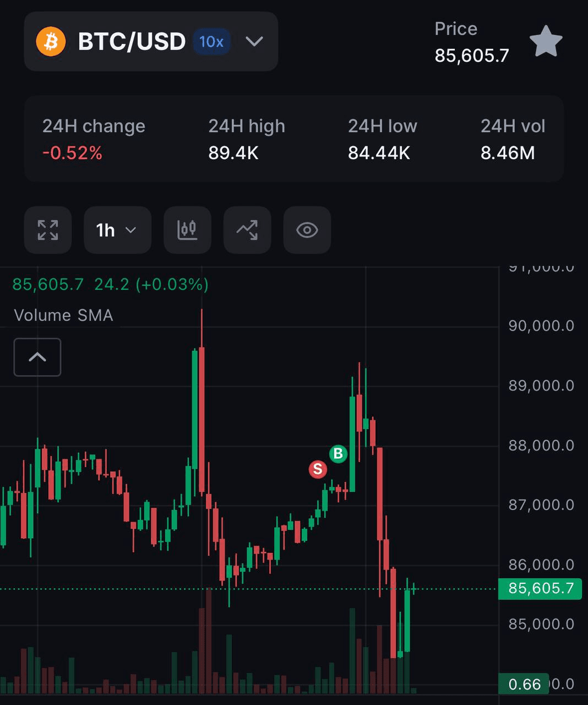The height and width of the screenshot is (705, 588).
Task: Collapse the legend with the chevron button
Action: pyautogui.click(x=37, y=357)
